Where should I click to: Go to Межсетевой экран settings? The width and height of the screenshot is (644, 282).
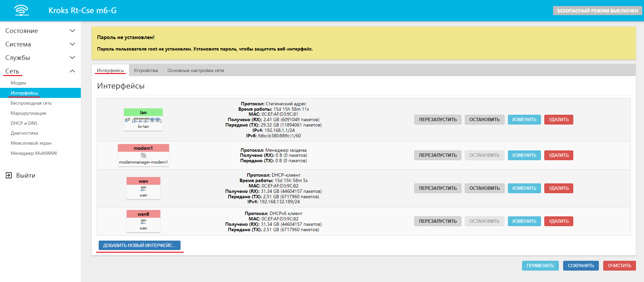pyautogui.click(x=31, y=143)
